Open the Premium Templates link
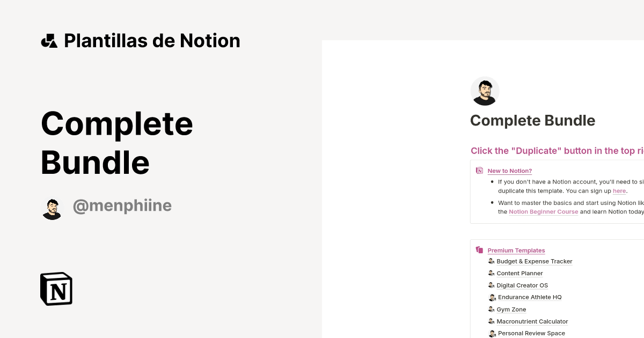 click(516, 250)
